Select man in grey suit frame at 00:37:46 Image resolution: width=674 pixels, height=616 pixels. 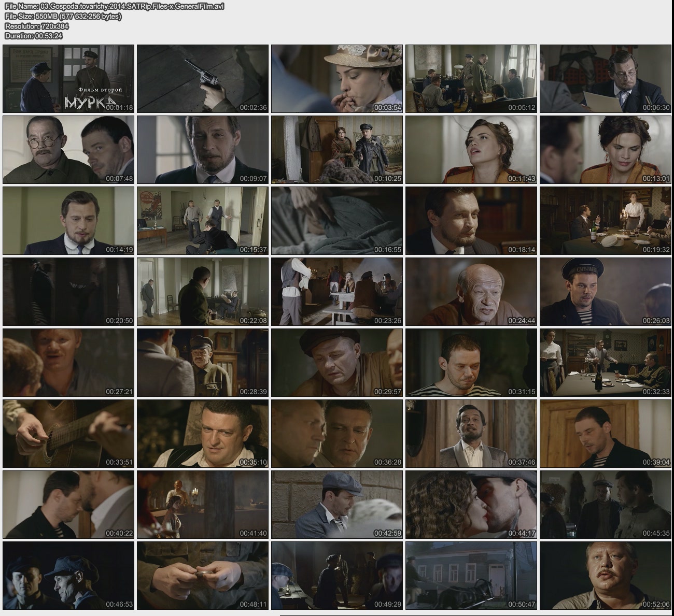coord(471,434)
